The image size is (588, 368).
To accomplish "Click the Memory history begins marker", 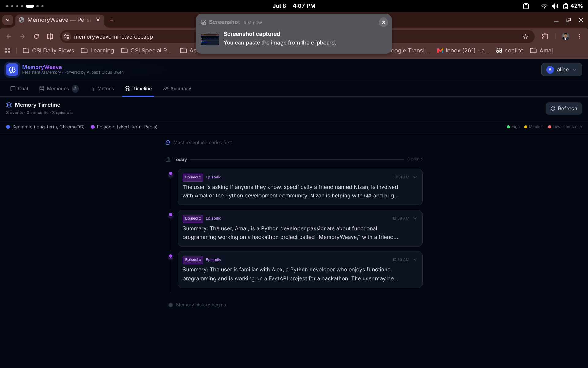I will 171,305.
